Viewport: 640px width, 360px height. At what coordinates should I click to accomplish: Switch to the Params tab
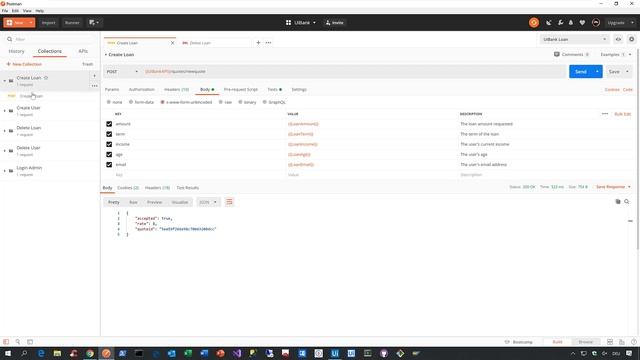pyautogui.click(x=112, y=89)
